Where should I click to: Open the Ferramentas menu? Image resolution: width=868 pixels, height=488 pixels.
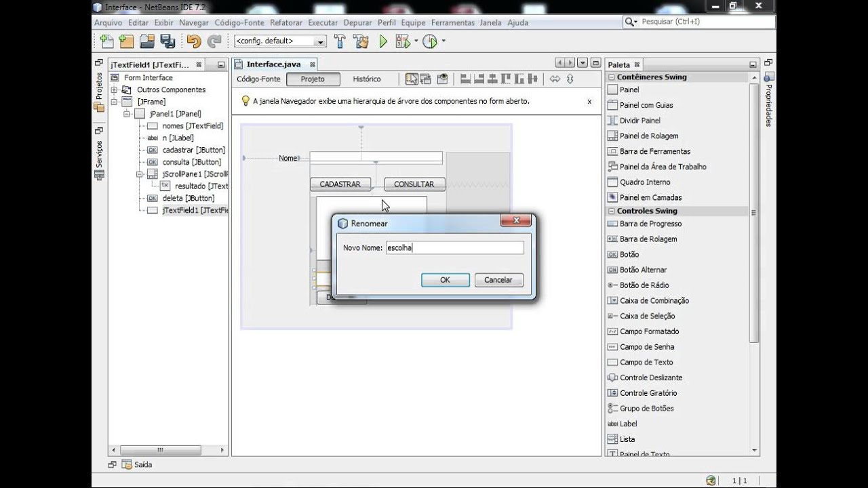point(453,22)
